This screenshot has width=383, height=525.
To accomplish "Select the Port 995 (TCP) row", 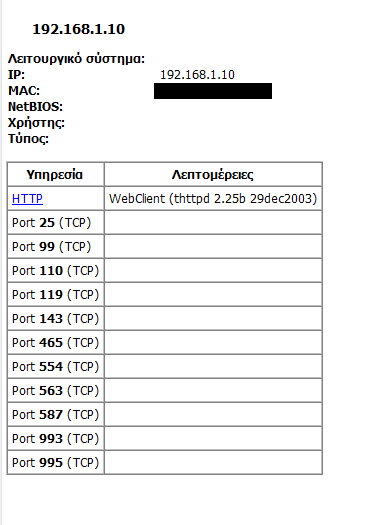I will [x=164, y=462].
